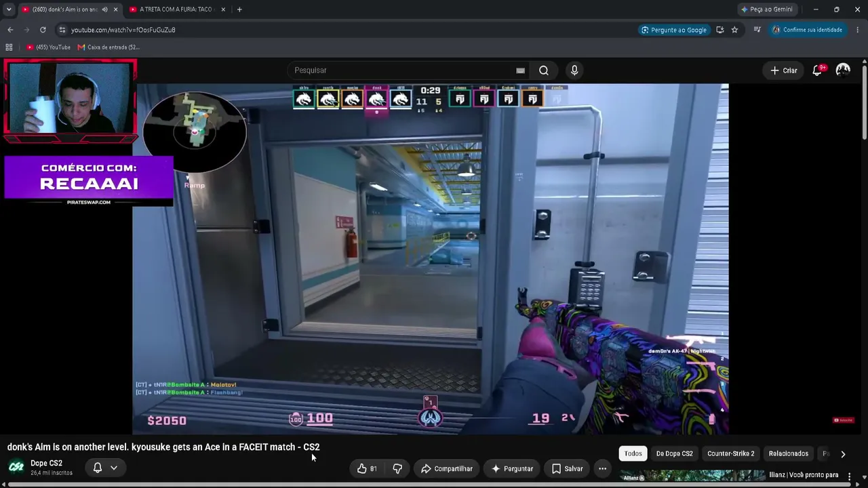Click the Perguntar button
Screen dimensions: 868x488
click(512, 468)
